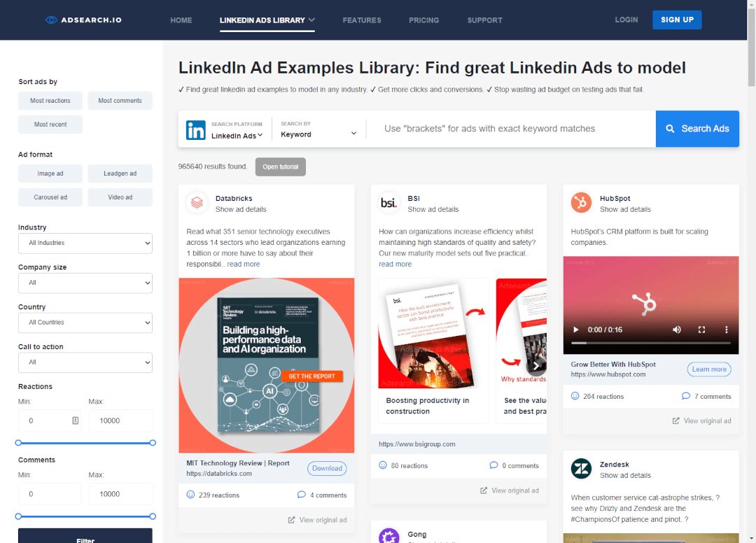Click the Gong company logo
This screenshot has width=756, height=543.
(389, 535)
